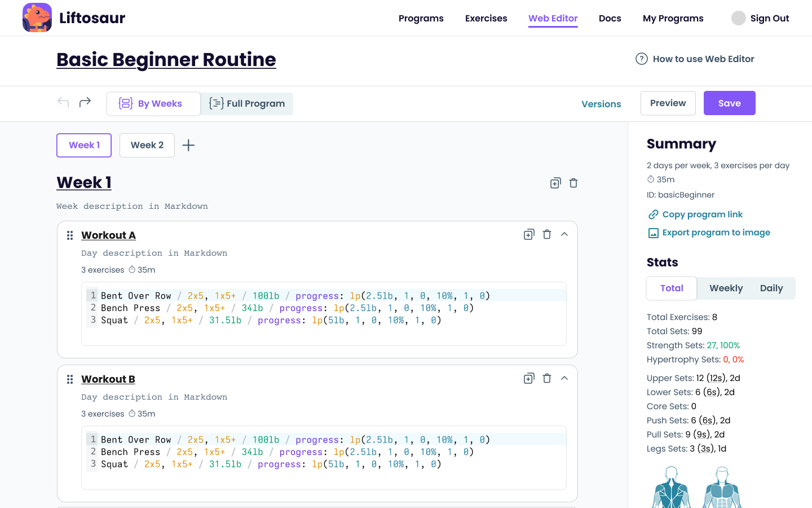The image size is (812, 508).
Task: Delete Week 1 via the trash icon
Action: (573, 182)
